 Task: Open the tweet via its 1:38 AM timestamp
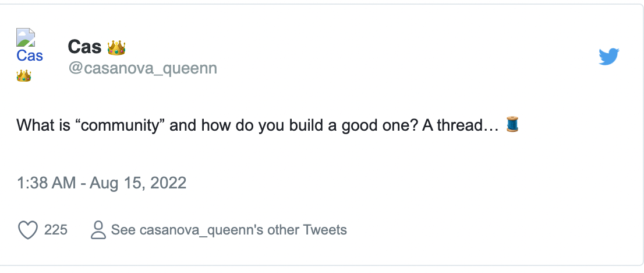click(46, 183)
